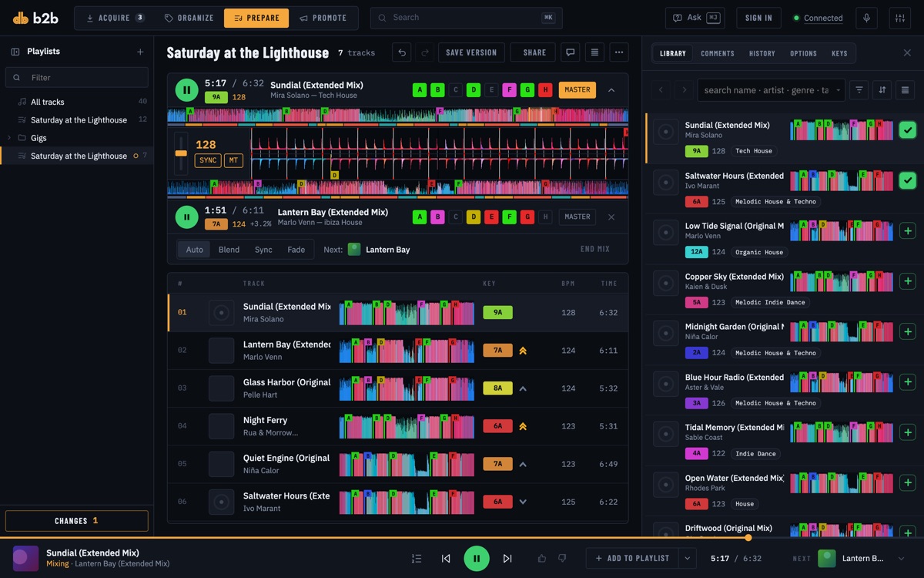
Task: Open the library filter icon
Action: pos(859,90)
